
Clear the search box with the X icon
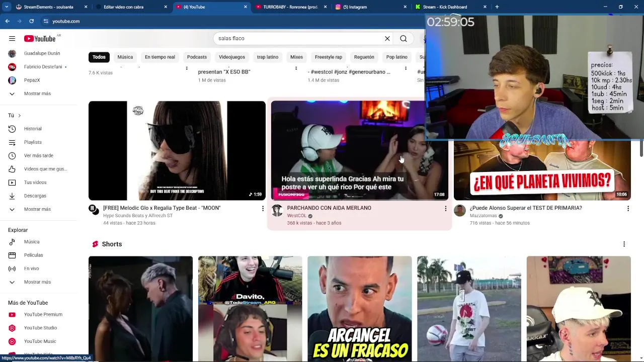tap(387, 38)
